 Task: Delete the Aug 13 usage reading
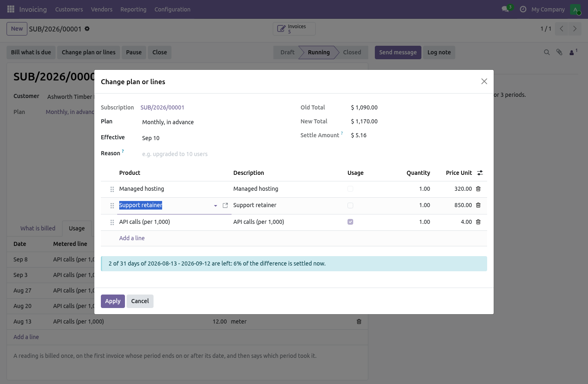359,321
